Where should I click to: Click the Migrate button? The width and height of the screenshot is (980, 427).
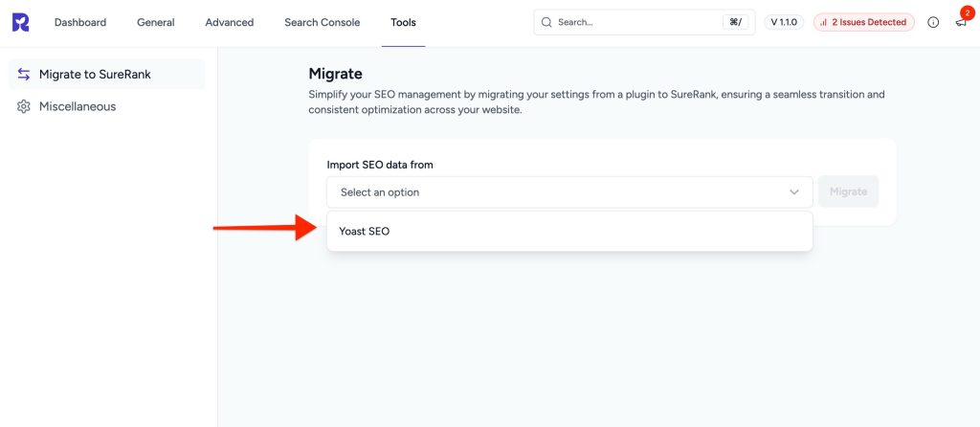point(848,191)
